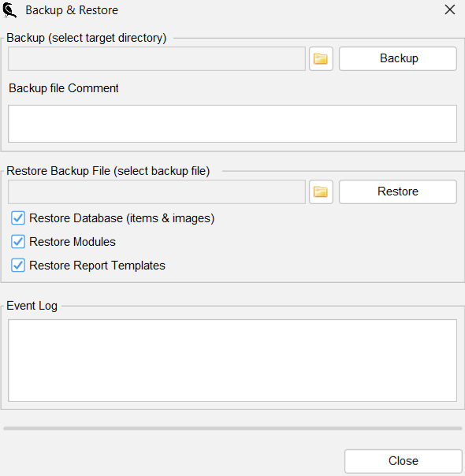Image resolution: width=465 pixels, height=476 pixels.
Task: Click the 'Restore Database (items & images)' label text
Action: point(121,218)
